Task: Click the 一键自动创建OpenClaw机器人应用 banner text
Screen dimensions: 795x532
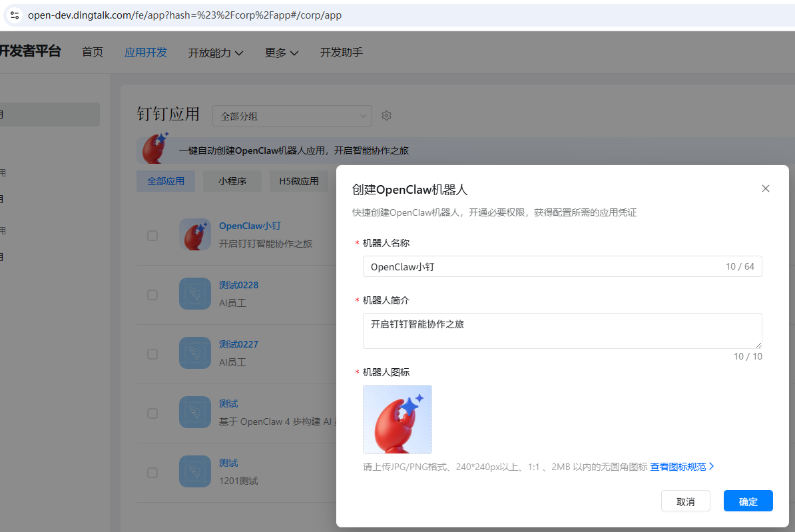Action: (x=294, y=150)
